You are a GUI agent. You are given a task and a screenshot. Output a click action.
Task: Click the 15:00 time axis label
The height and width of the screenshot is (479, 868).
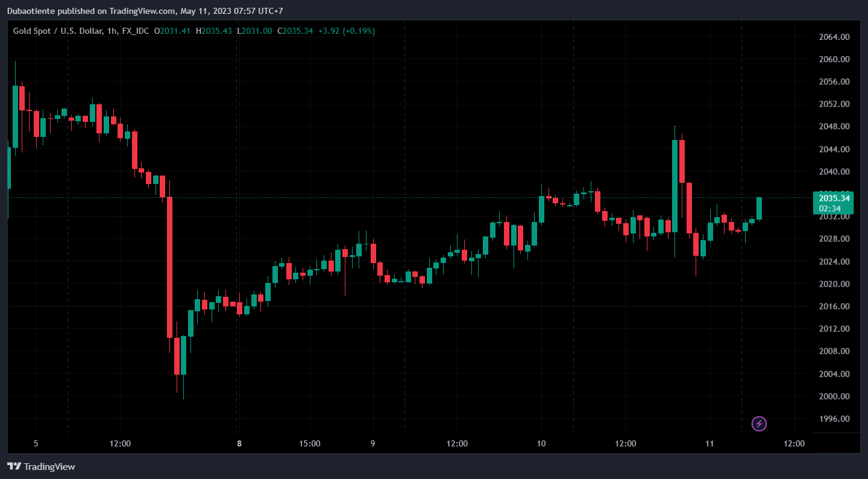click(310, 444)
